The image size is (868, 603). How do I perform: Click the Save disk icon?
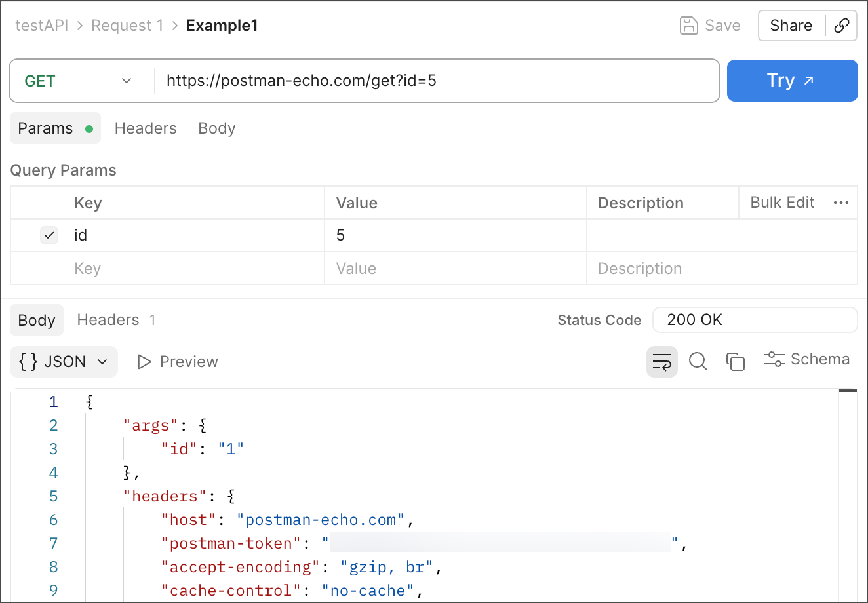[x=689, y=26]
